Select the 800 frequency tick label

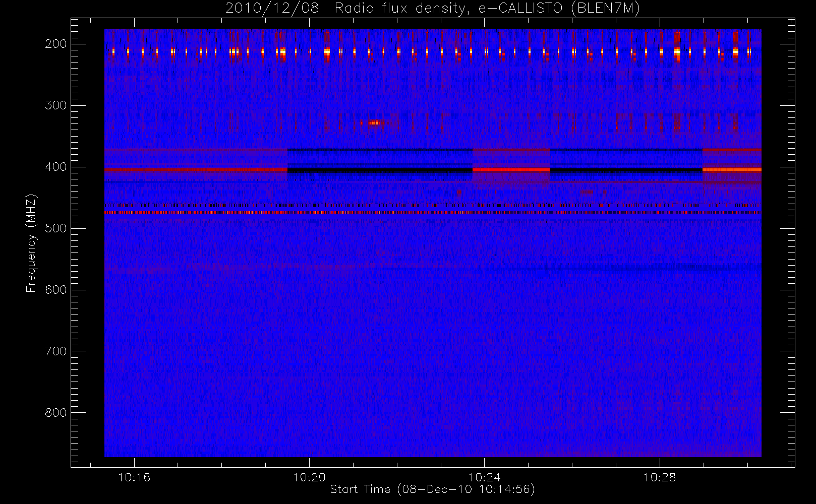point(56,413)
